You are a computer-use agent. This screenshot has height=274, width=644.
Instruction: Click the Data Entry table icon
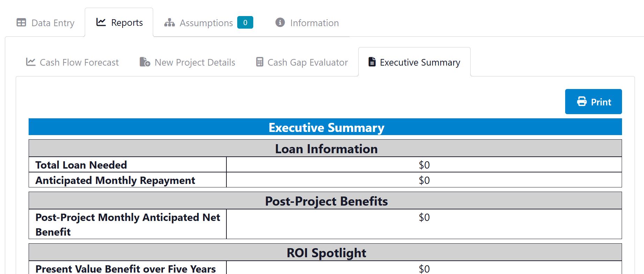(21, 23)
